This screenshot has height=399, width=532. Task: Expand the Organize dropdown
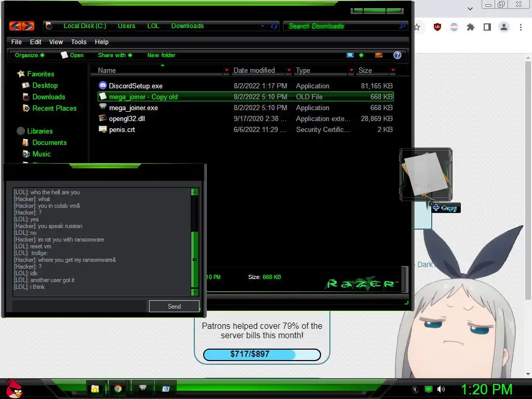[29, 55]
